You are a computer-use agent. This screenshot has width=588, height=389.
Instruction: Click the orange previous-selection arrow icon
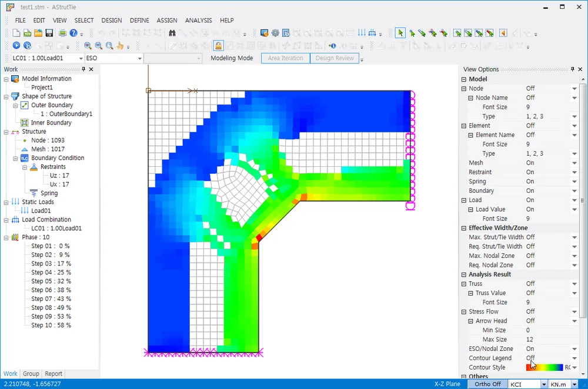(x=503, y=33)
